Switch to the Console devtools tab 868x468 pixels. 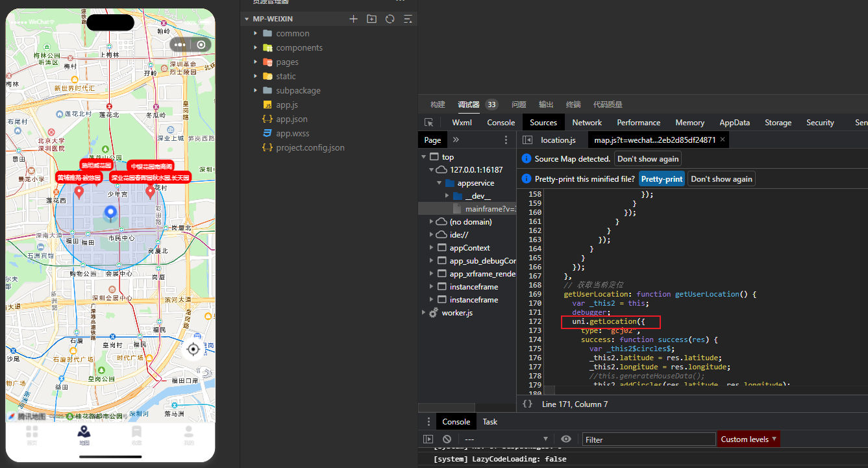click(x=501, y=122)
